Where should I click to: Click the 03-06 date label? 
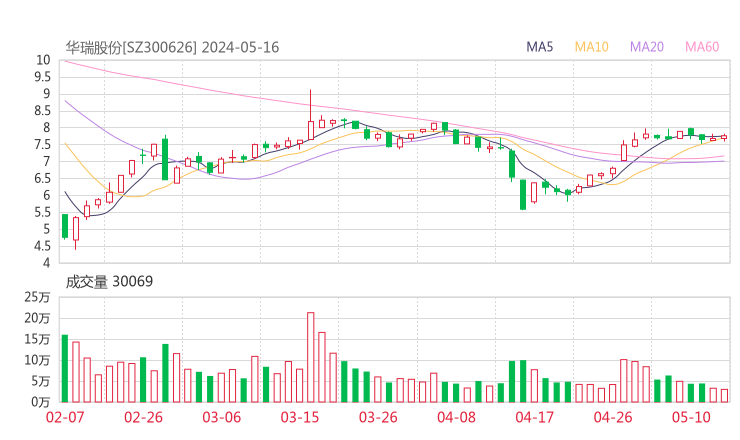222,417
